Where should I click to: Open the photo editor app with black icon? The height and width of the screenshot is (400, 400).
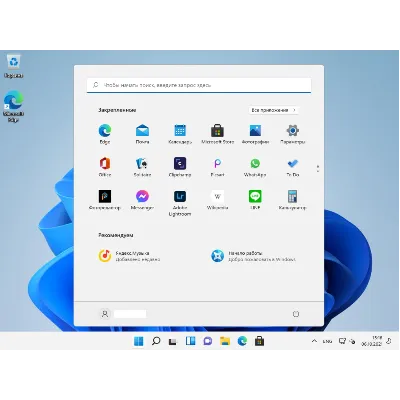tap(105, 200)
